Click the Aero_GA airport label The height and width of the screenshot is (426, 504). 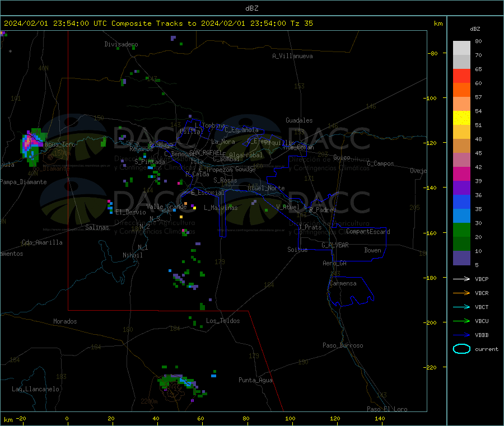click(x=335, y=263)
